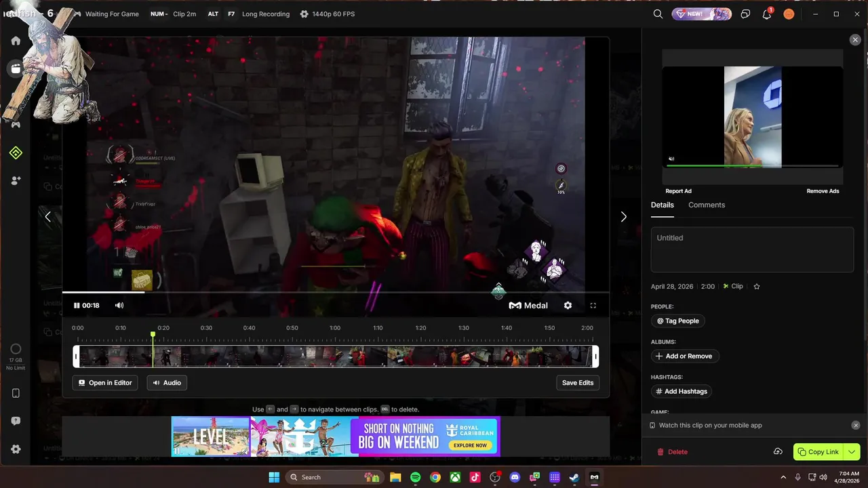This screenshot has height=488, width=868.
Task: Close the details panel
Action: [855, 40]
